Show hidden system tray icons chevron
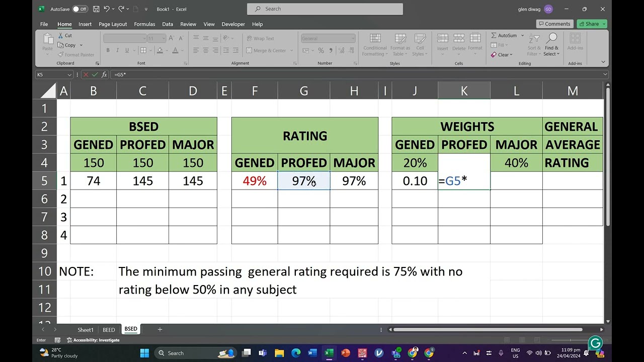This screenshot has width=644, height=362. pyautogui.click(x=464, y=353)
